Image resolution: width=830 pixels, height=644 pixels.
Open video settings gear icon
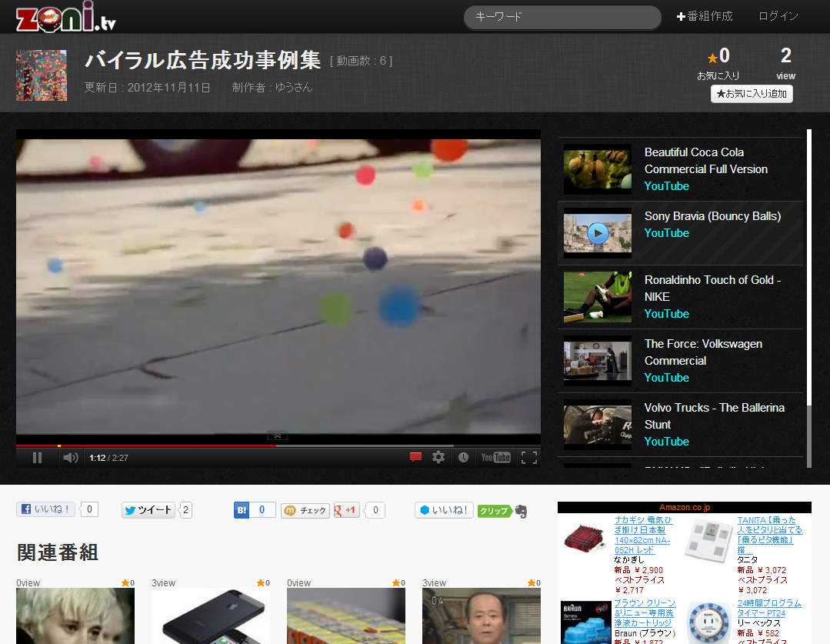[438, 457]
